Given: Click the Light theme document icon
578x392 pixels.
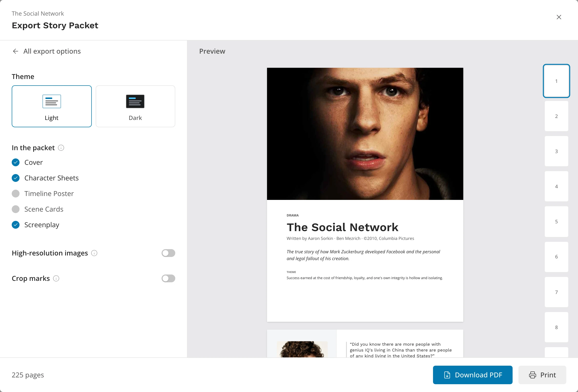Looking at the screenshot, I should [52, 101].
